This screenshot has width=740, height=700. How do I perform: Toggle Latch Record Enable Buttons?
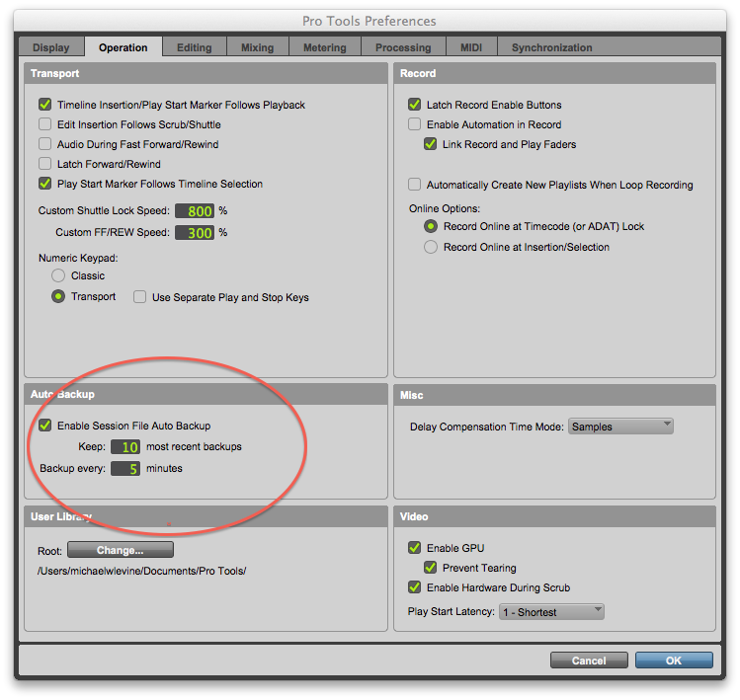point(414,105)
